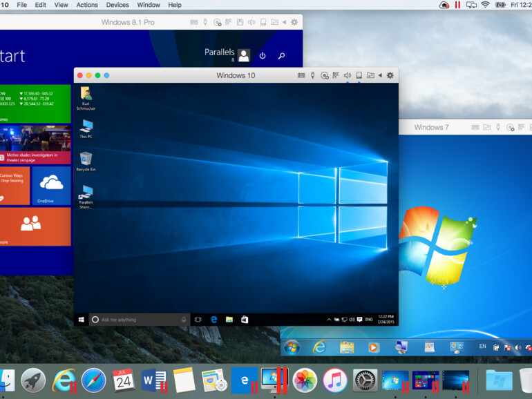Click volume icon in Windows 10 tray

[352, 320]
